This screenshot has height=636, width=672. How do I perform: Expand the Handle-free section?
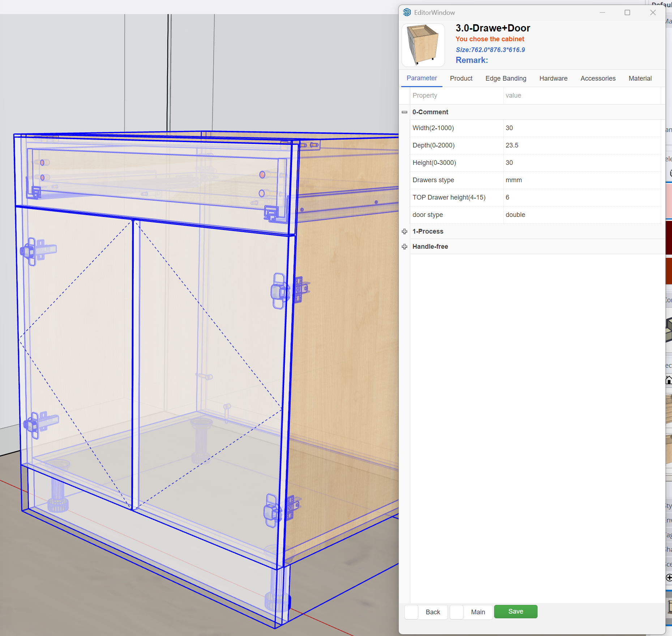point(404,247)
